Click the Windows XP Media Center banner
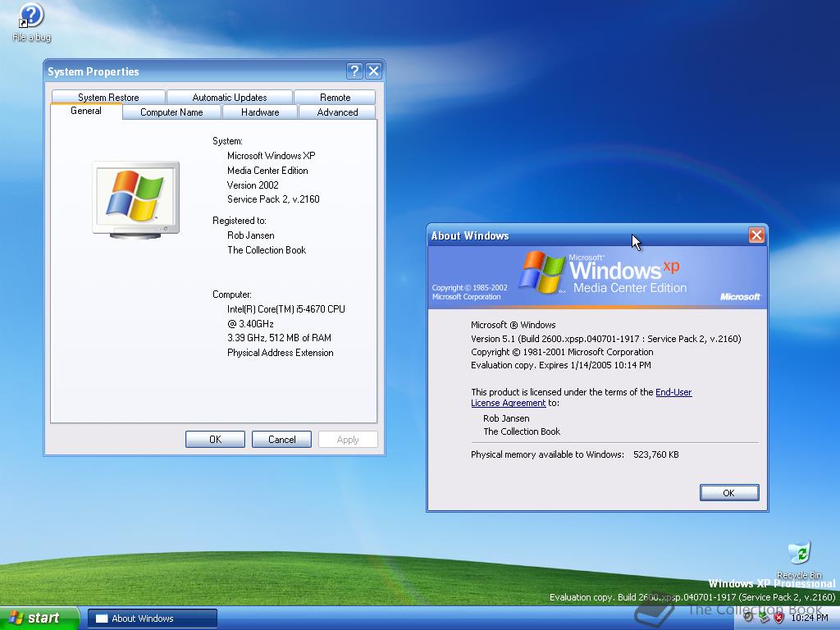The height and width of the screenshot is (630, 840). (597, 277)
